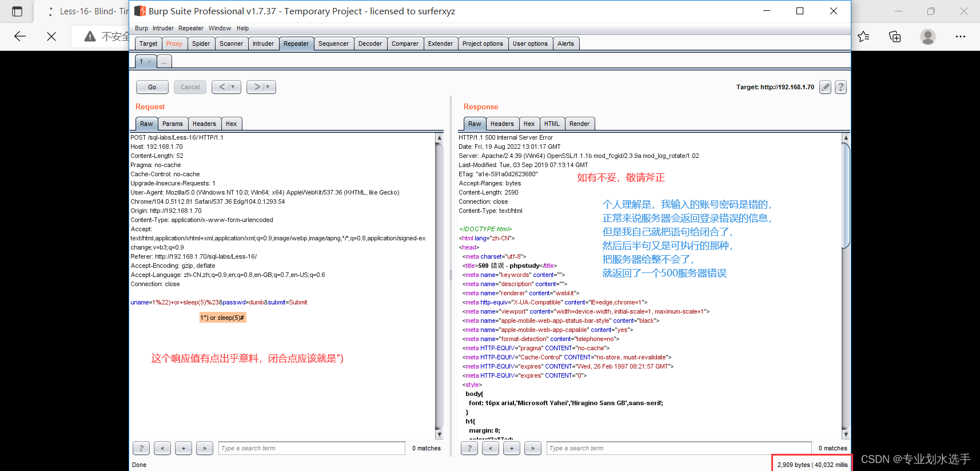Open Edge collections icon

pos(895,37)
